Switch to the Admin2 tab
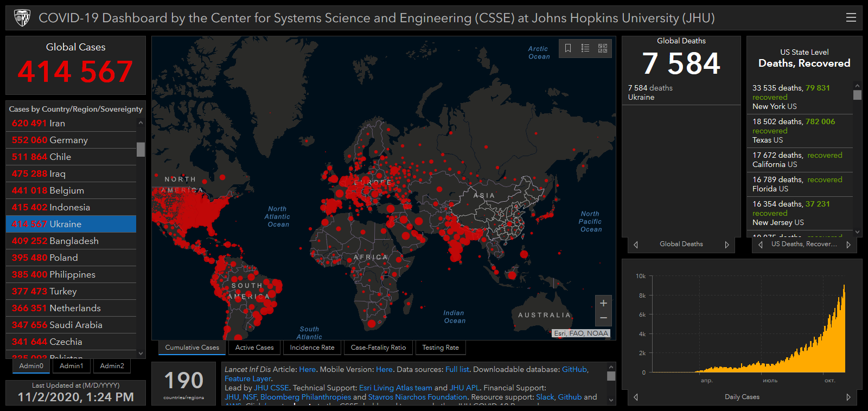The width and height of the screenshot is (868, 411). tap(112, 366)
